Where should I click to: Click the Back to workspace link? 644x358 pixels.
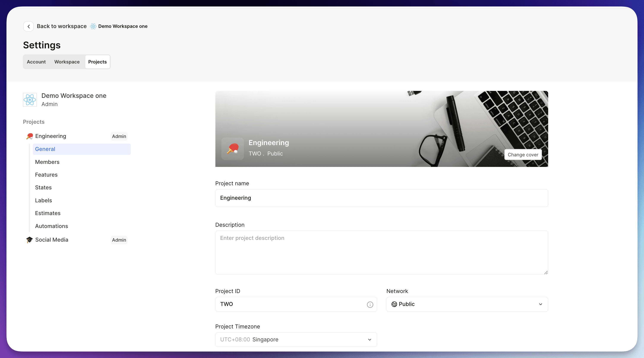[x=62, y=26]
